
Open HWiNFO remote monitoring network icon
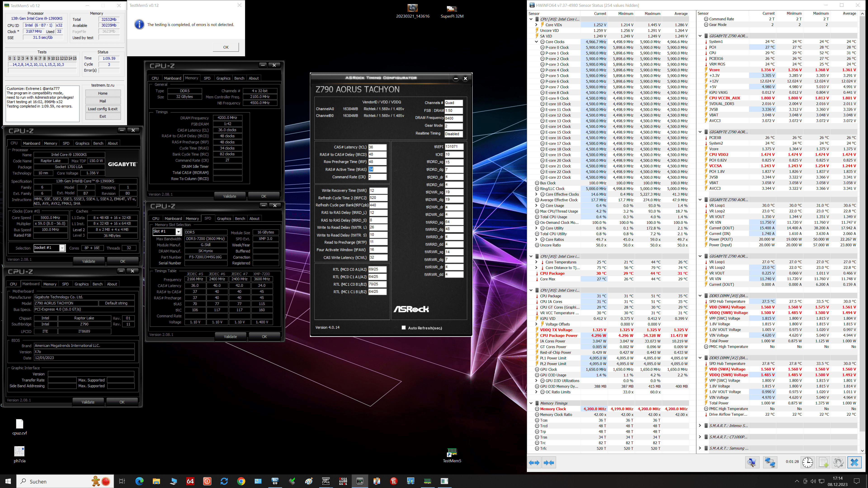[x=770, y=462]
